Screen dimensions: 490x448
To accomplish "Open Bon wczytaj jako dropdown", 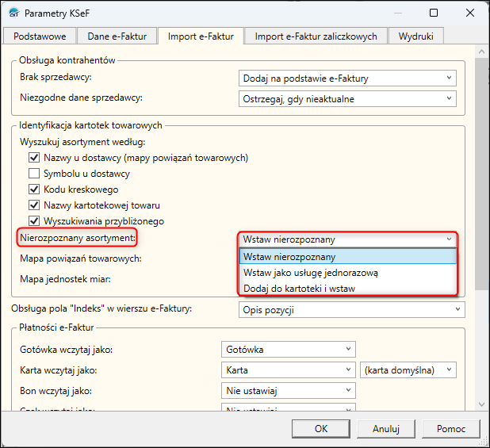I will (x=288, y=390).
